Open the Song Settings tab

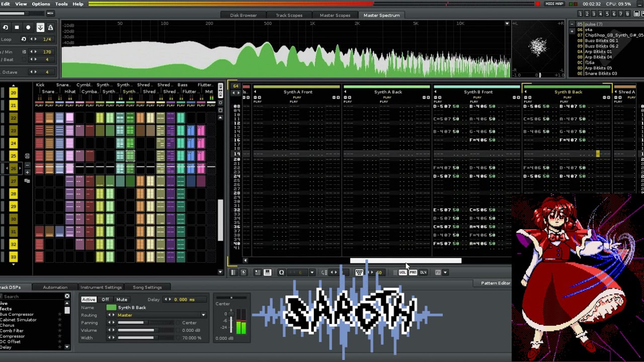click(147, 288)
